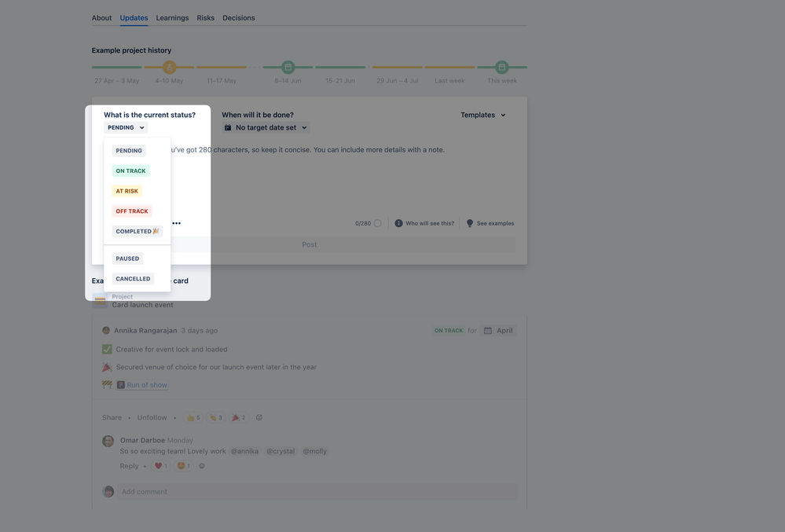
Task: Toggle the thumbs up reaction with 5
Action: (x=193, y=417)
